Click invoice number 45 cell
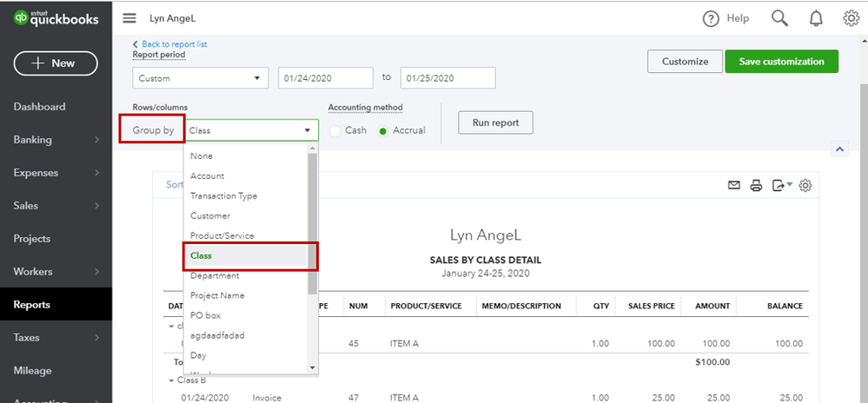This screenshot has height=403, width=868. [x=354, y=344]
